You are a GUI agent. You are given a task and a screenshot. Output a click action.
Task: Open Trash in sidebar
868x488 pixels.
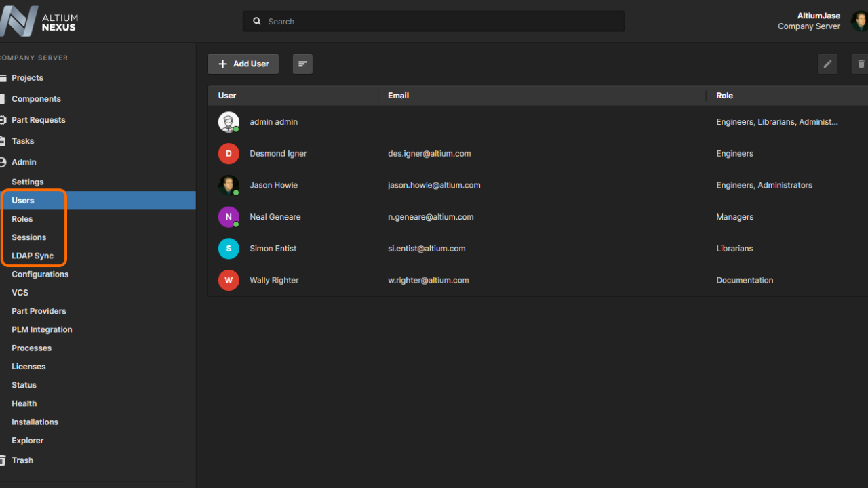tap(22, 460)
